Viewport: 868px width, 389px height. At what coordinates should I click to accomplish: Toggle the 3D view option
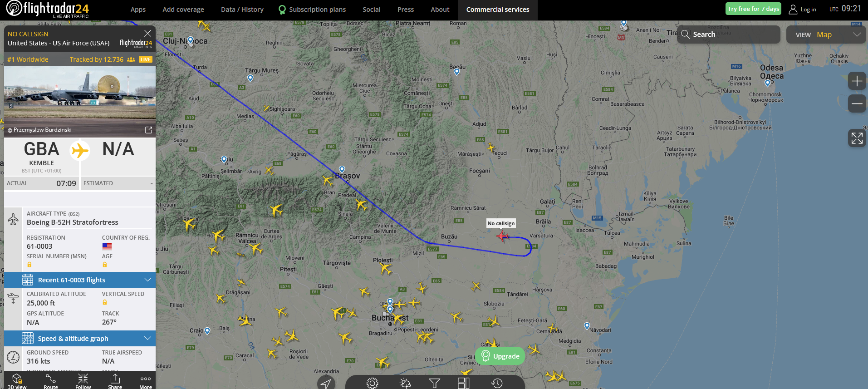(17, 381)
